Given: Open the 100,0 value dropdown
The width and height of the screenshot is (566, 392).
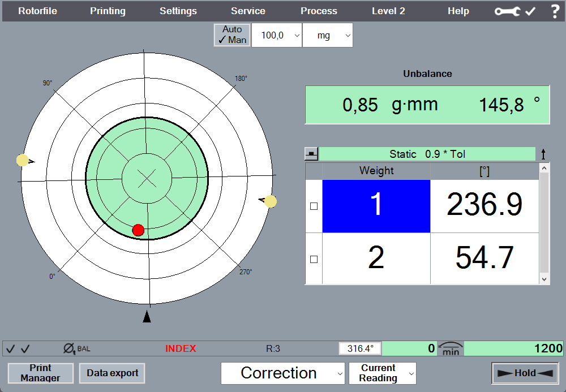Looking at the screenshot, I should click(x=277, y=35).
